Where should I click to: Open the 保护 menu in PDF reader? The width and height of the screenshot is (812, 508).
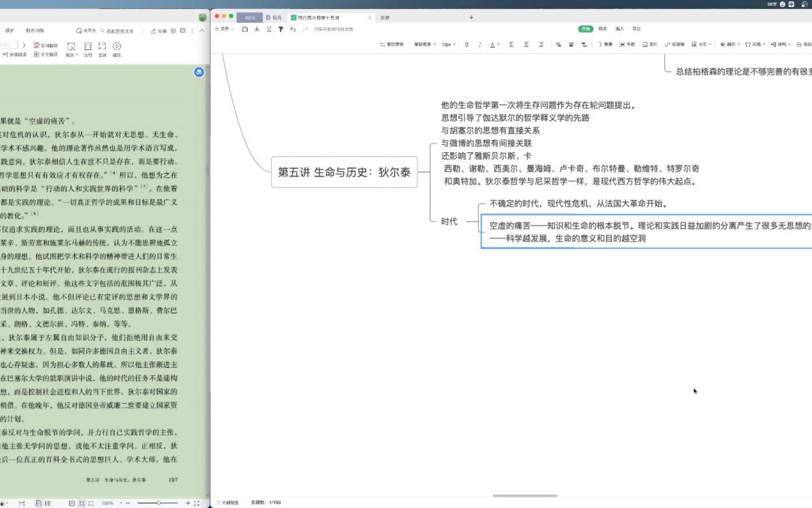click(10, 30)
